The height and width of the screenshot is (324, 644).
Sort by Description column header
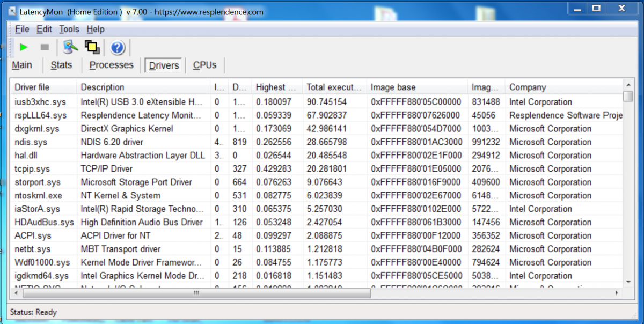coord(143,87)
